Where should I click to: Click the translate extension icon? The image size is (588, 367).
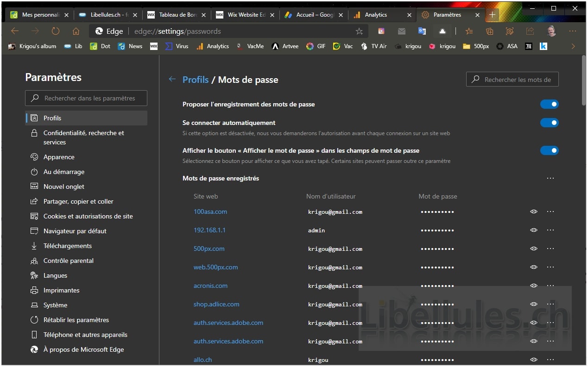pyautogui.click(x=422, y=31)
